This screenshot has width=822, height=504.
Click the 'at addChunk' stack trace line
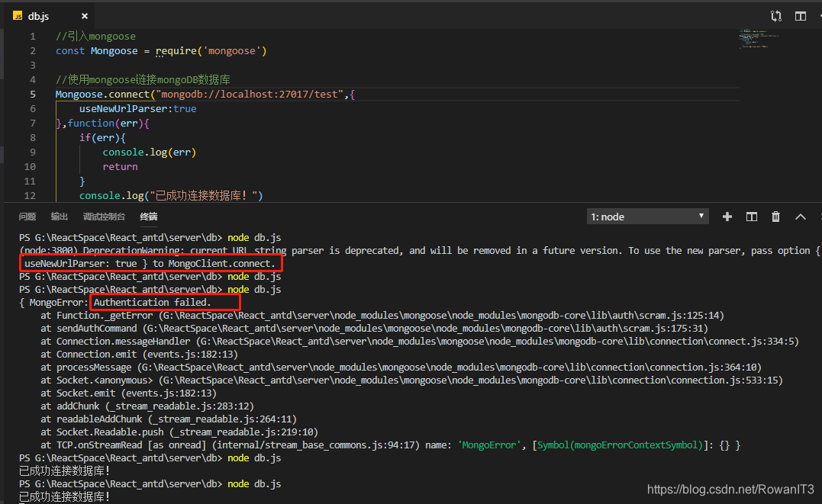pyautogui.click(x=147, y=406)
